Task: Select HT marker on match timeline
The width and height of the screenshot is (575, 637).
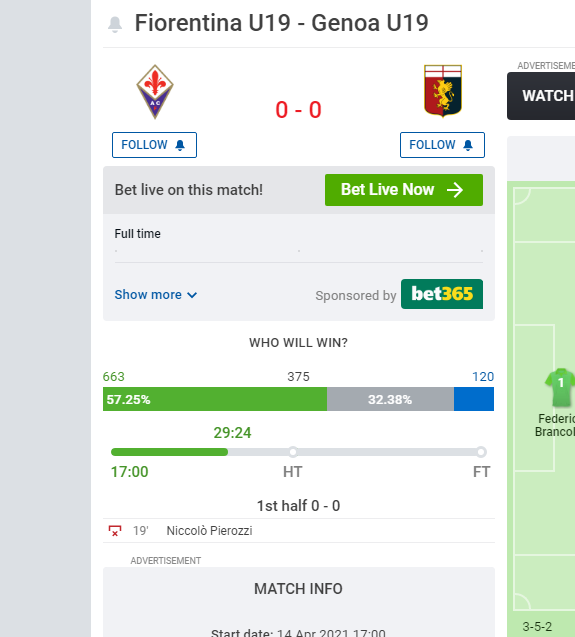Action: (x=293, y=452)
